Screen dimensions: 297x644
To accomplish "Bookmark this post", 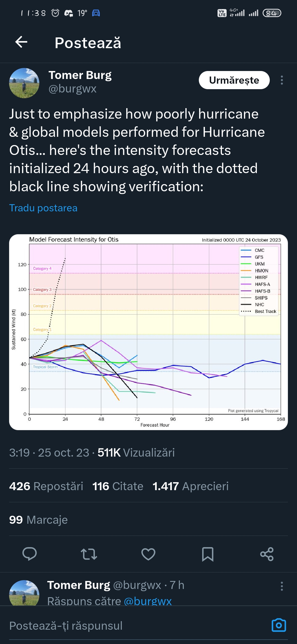I will (208, 554).
